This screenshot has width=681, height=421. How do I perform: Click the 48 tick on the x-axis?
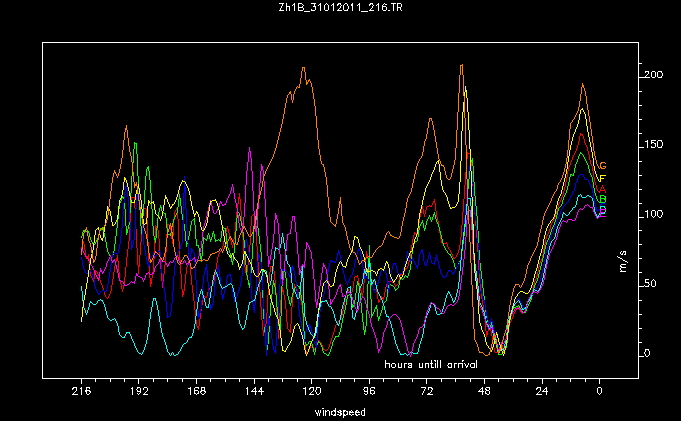click(484, 394)
